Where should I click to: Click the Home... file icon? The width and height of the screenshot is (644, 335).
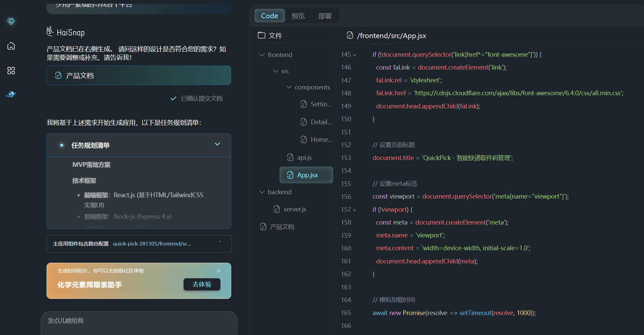coord(304,139)
